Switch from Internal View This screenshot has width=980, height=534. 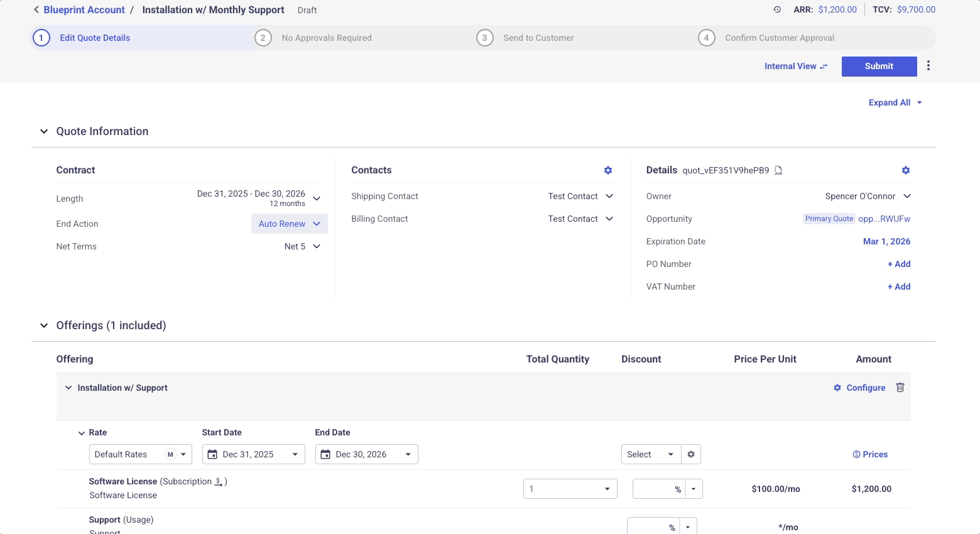click(x=796, y=66)
